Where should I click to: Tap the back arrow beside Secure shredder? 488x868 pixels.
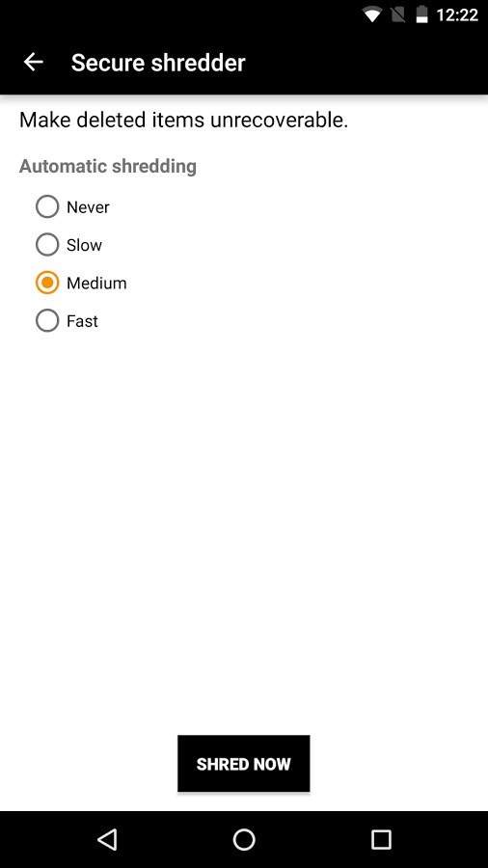[x=33, y=62]
